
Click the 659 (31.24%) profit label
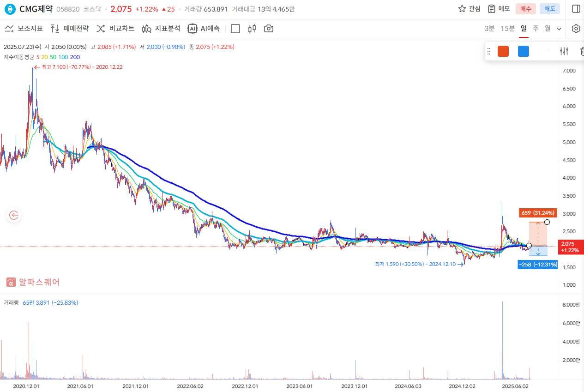coord(537,213)
